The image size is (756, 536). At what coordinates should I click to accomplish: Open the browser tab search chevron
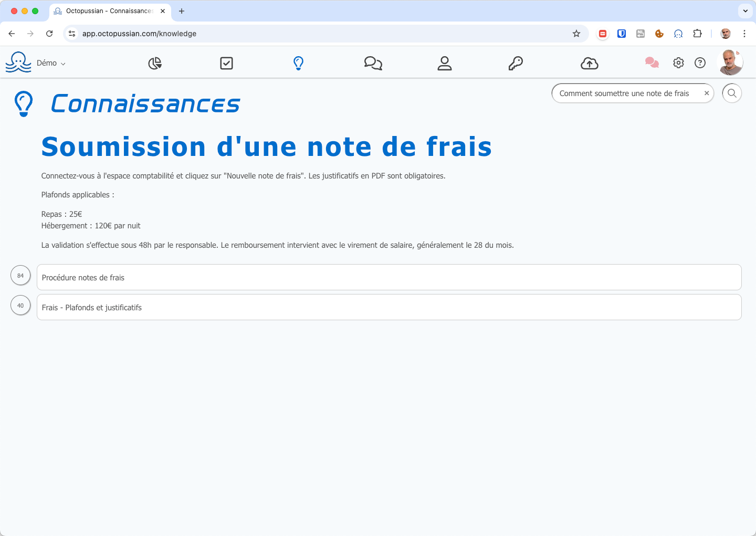tap(745, 11)
